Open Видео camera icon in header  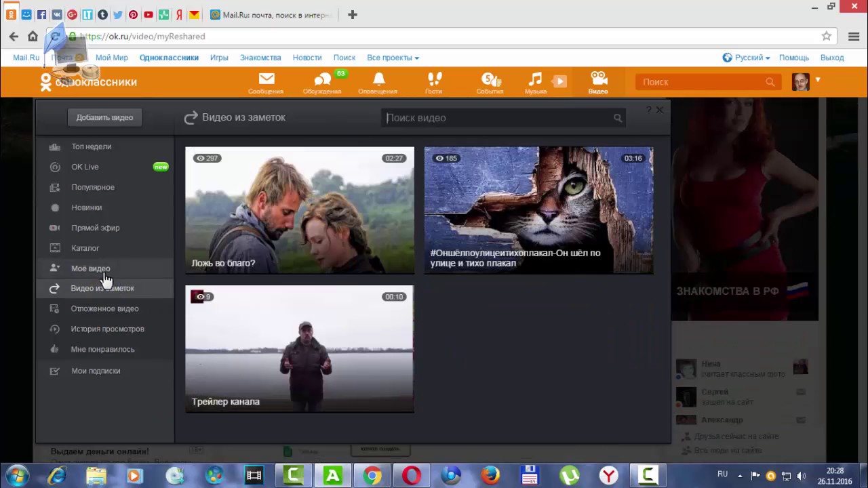[598, 83]
